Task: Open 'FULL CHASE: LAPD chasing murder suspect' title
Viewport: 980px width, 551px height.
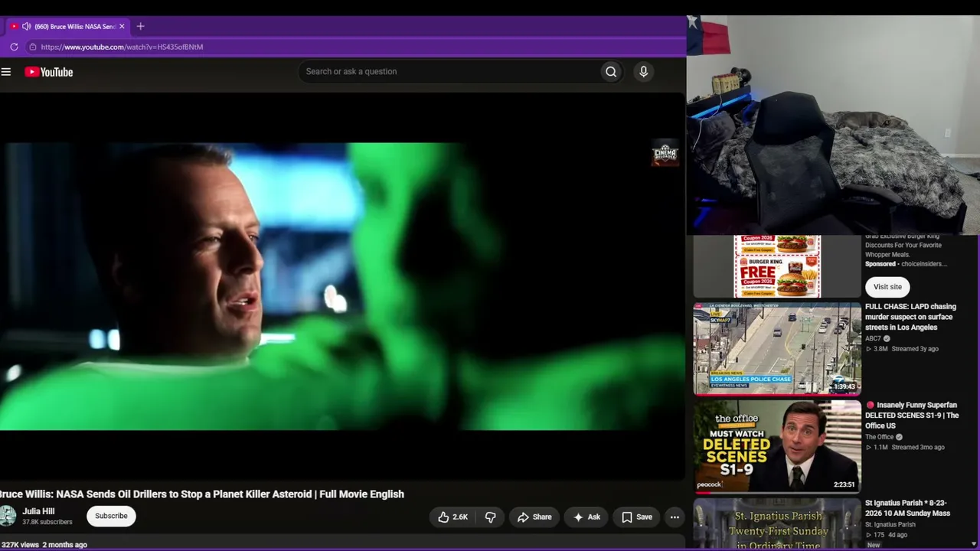Action: click(x=911, y=317)
